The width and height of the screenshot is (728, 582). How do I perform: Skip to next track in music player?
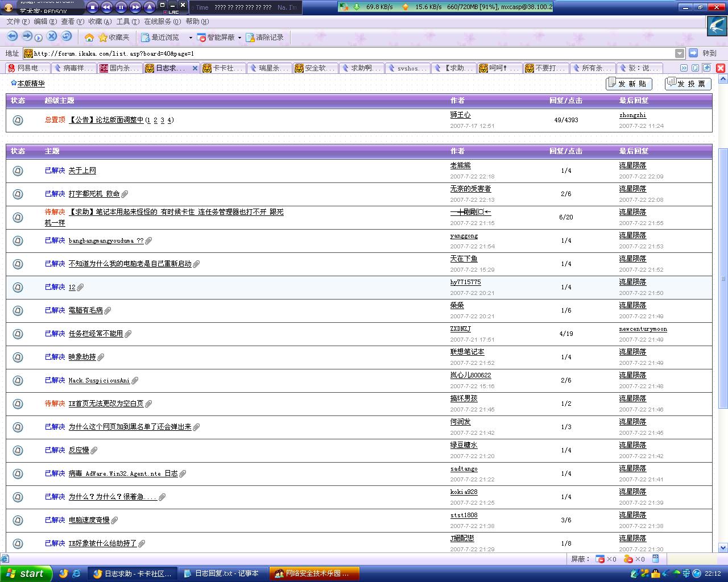(135, 7)
